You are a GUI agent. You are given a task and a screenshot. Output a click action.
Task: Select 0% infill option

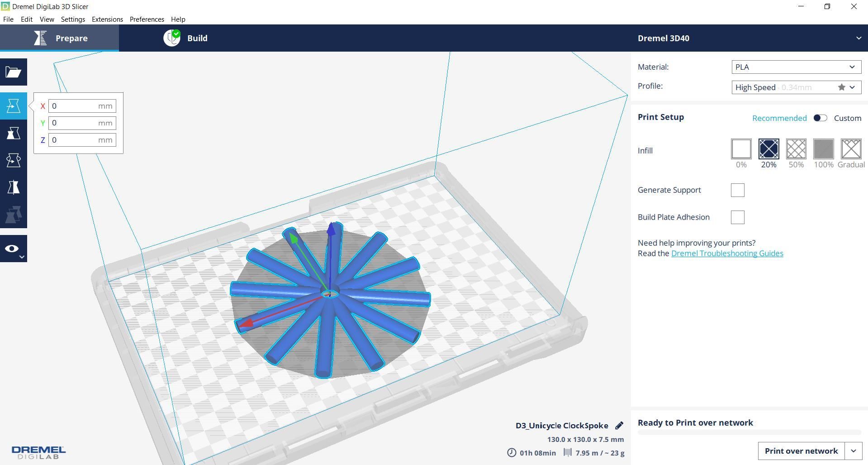741,149
